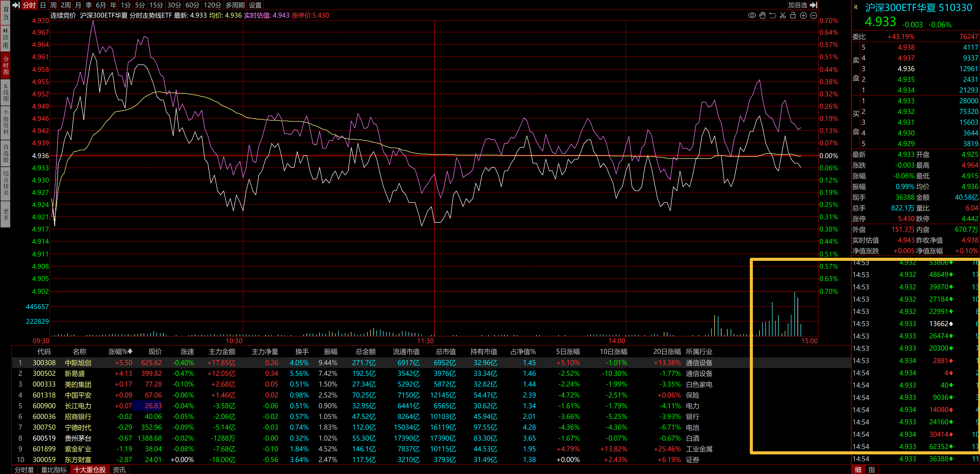Click 加自选 button to add favorite
The height and width of the screenshot is (474, 980).
pyautogui.click(x=797, y=5)
